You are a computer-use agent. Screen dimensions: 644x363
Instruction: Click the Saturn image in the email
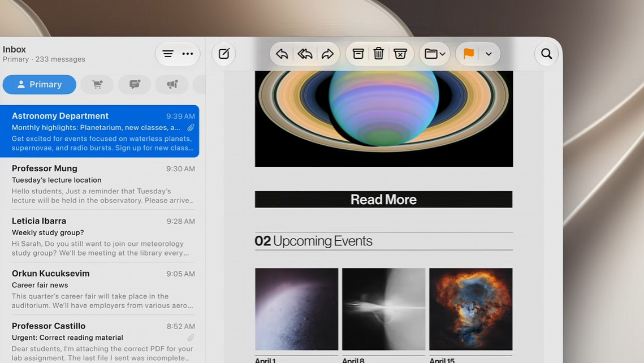pyautogui.click(x=383, y=119)
